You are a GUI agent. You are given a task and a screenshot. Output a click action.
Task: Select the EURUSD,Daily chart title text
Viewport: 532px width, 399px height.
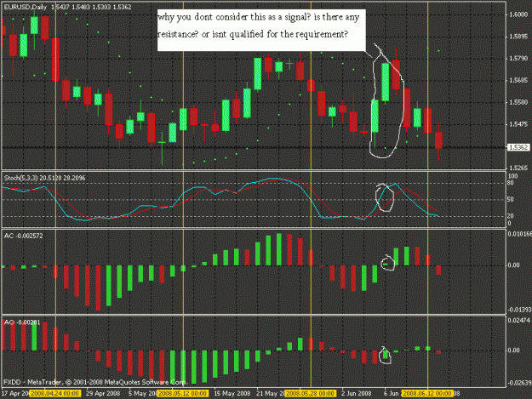click(x=25, y=7)
